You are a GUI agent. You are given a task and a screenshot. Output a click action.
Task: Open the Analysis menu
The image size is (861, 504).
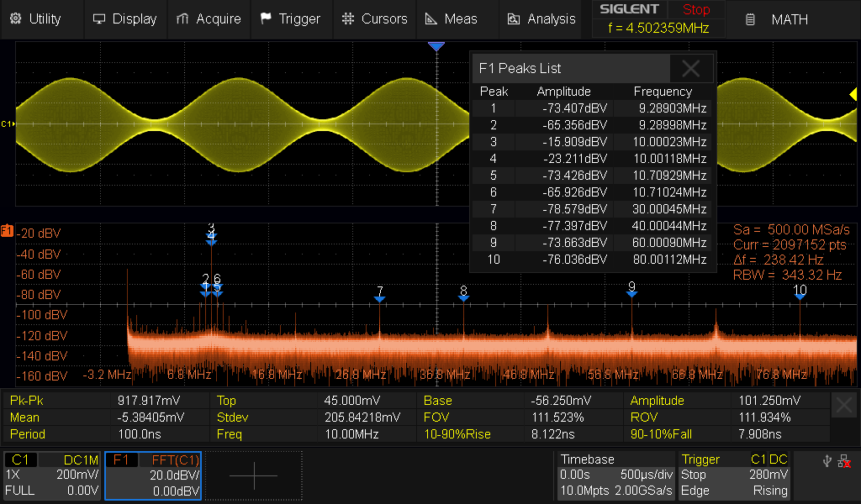coord(542,19)
